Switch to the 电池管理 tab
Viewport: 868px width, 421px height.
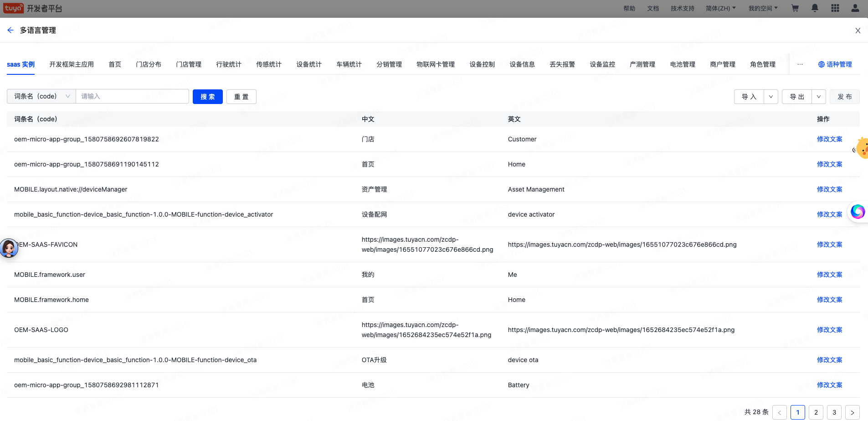(683, 64)
